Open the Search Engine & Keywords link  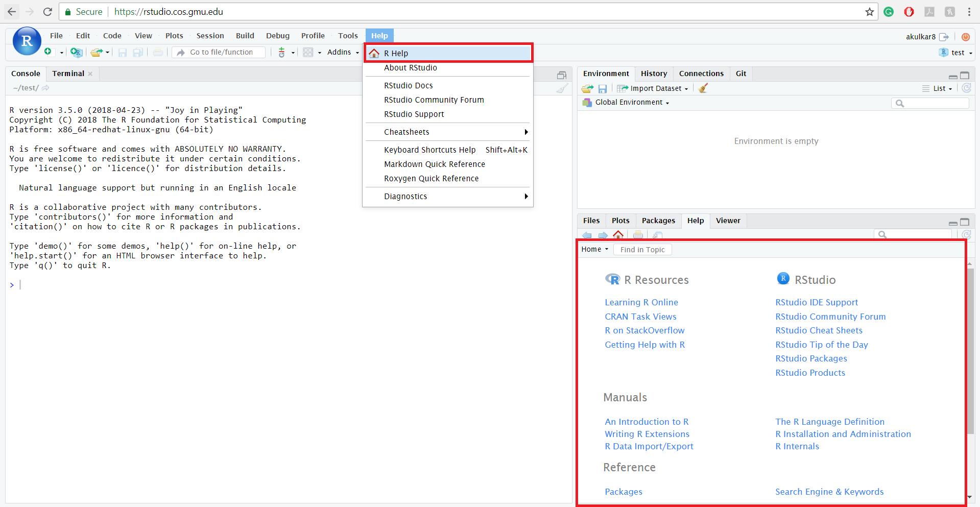[x=829, y=492]
